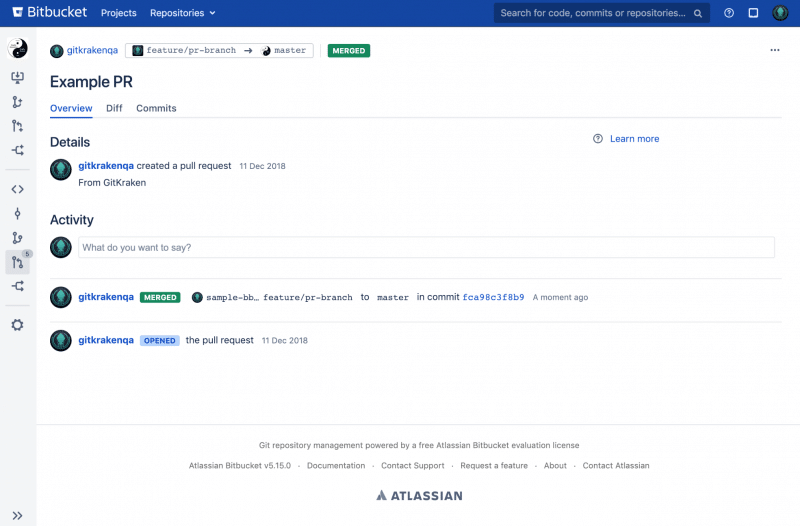Open the Pull requests icon with badge
Image resolution: width=800 pixels, height=526 pixels.
click(x=18, y=262)
